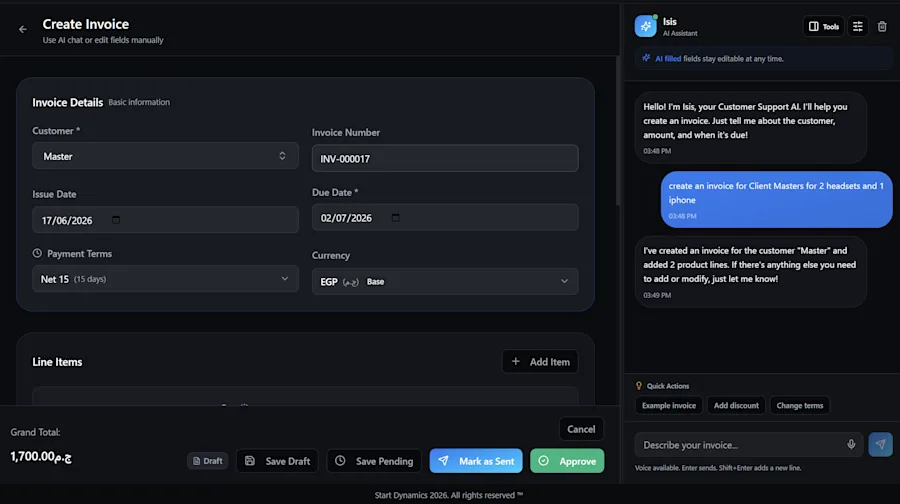Click the trash icon to clear chat
The height and width of the screenshot is (504, 900).
(882, 26)
